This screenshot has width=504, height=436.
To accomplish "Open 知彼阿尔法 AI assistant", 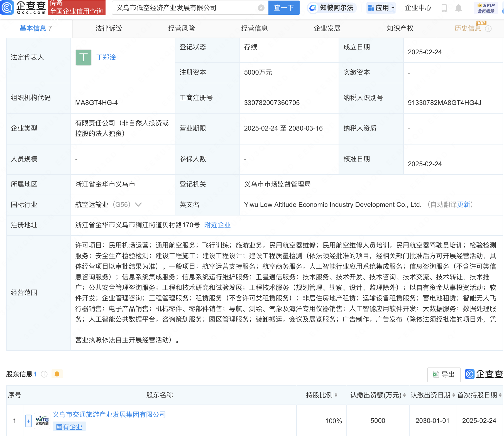I will click(x=332, y=8).
